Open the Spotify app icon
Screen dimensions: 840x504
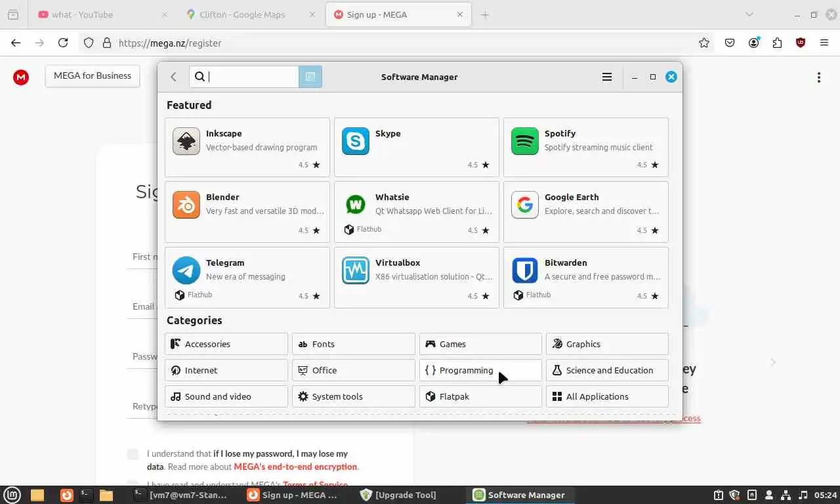[x=525, y=141]
